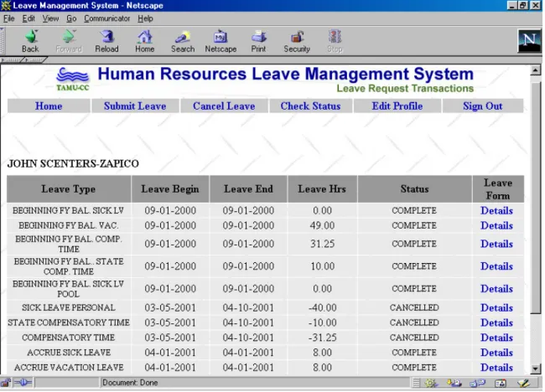Open the View menu
Viewport: 545px width, 392px height.
click(x=50, y=18)
